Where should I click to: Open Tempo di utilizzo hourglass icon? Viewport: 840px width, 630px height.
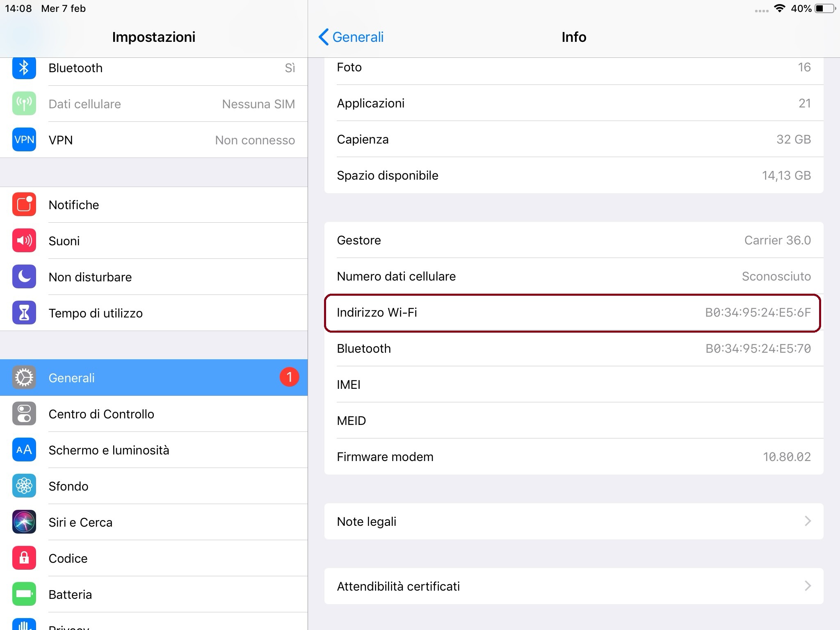click(24, 313)
